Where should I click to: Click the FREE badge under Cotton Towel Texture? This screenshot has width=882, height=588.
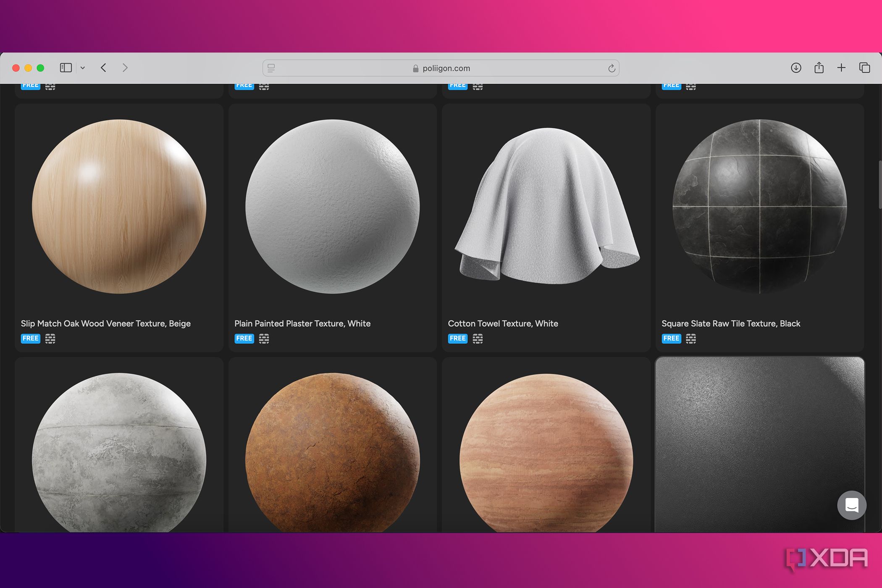click(x=457, y=338)
